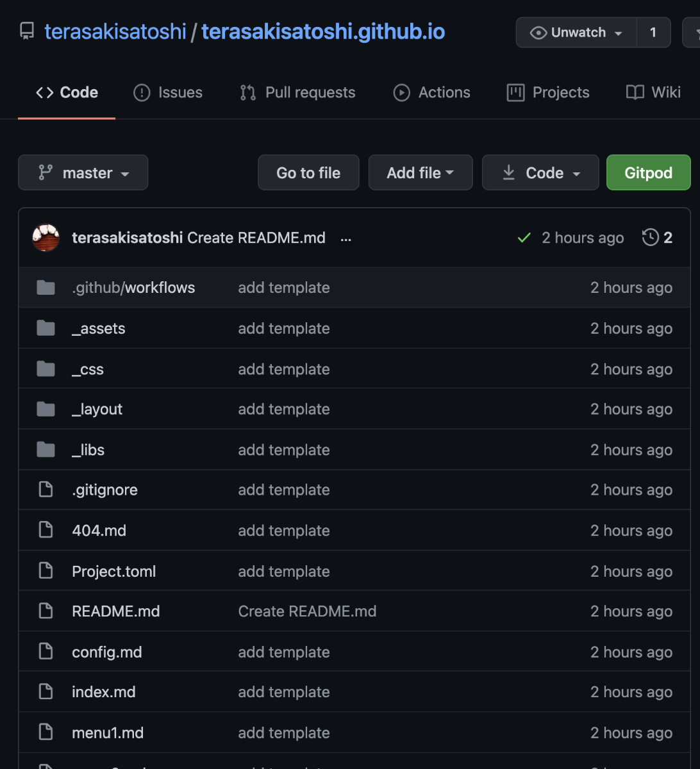Click the index.md file icon
The width and height of the screenshot is (700, 769).
coord(46,692)
